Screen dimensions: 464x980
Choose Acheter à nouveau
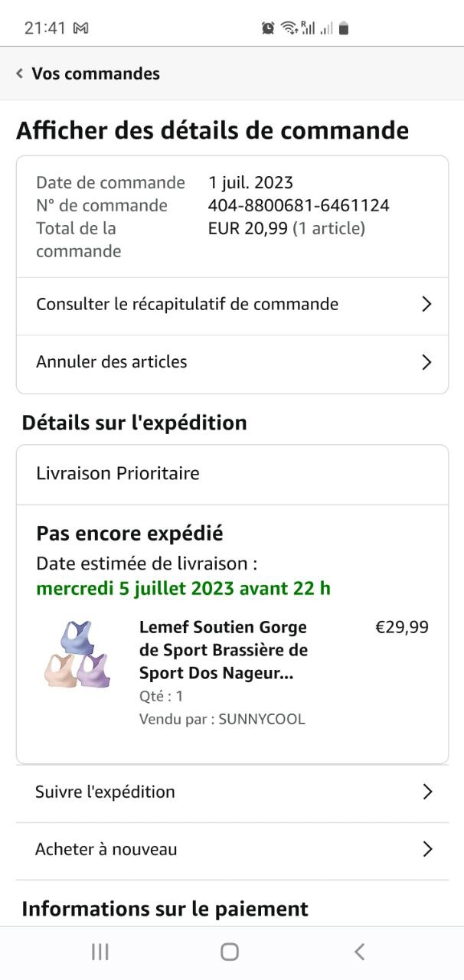tap(106, 849)
